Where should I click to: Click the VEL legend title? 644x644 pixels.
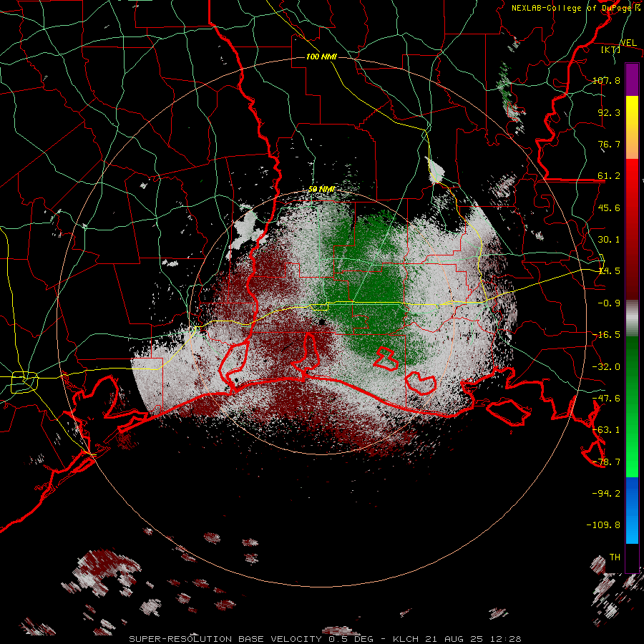click(628, 43)
